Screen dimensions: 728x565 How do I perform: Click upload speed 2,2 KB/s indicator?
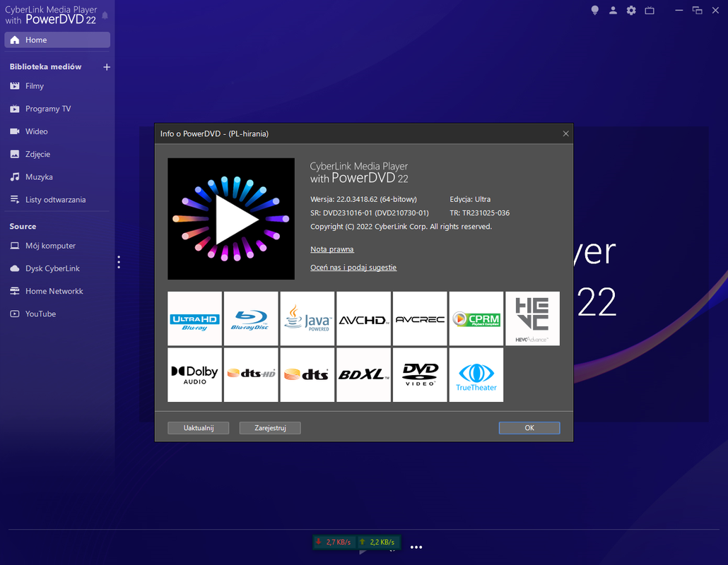click(378, 542)
